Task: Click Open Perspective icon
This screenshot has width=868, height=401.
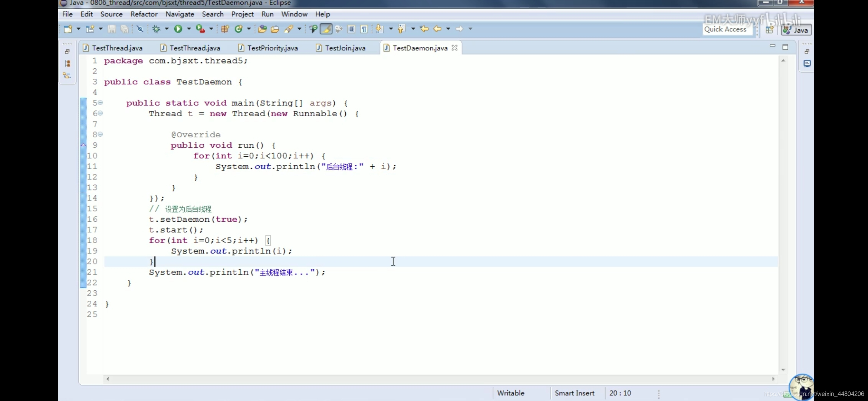Action: point(769,30)
